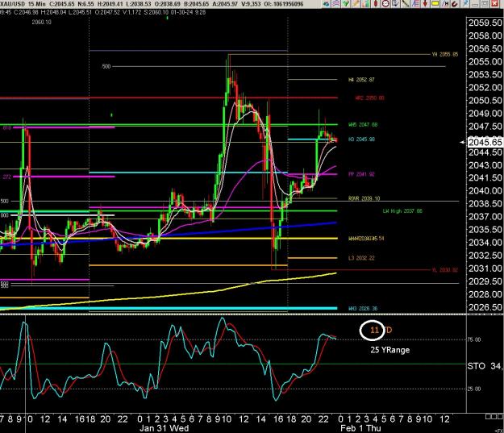
Task: Click the H3 2045.98 cyan label
Action: [361, 139]
